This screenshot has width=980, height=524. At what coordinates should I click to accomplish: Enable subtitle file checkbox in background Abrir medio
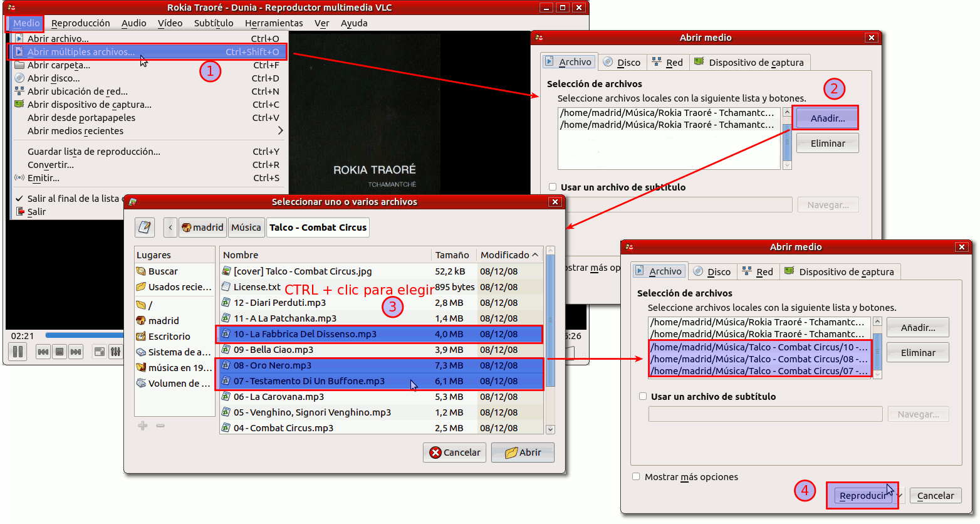[553, 187]
